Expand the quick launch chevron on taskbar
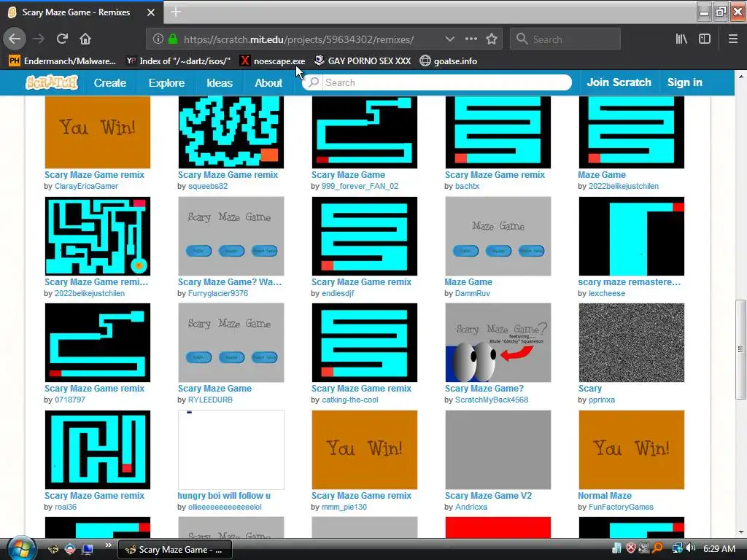Screen dimensions: 747x560 (x=109, y=545)
